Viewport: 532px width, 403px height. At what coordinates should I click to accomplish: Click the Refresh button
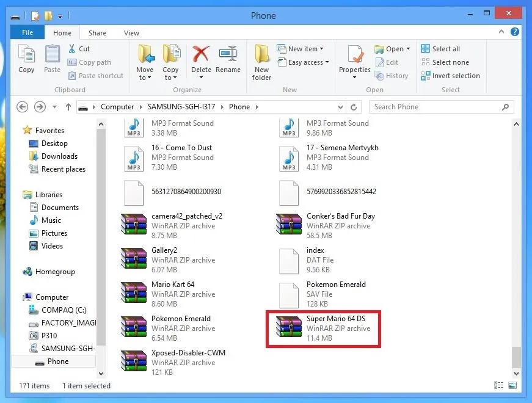tap(354, 107)
